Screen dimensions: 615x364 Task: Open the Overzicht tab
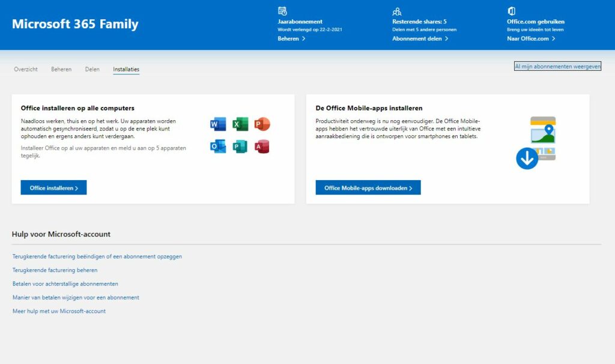[x=26, y=70]
